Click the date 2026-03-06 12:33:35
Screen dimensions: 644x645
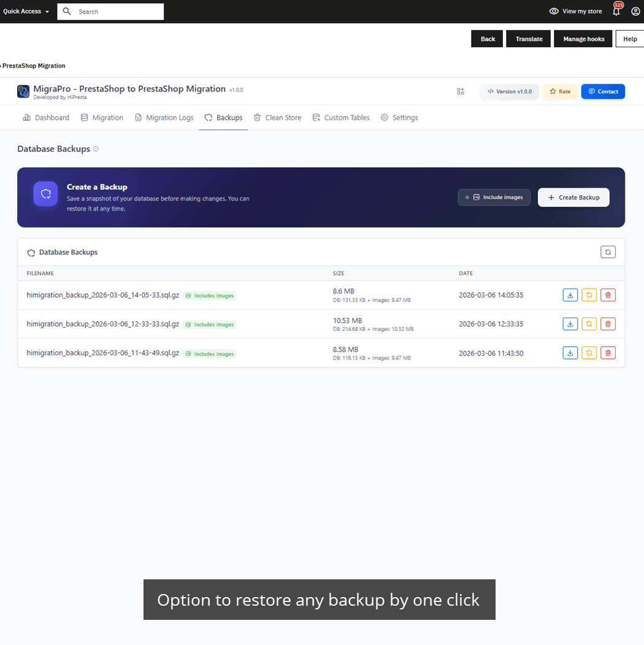pos(491,324)
